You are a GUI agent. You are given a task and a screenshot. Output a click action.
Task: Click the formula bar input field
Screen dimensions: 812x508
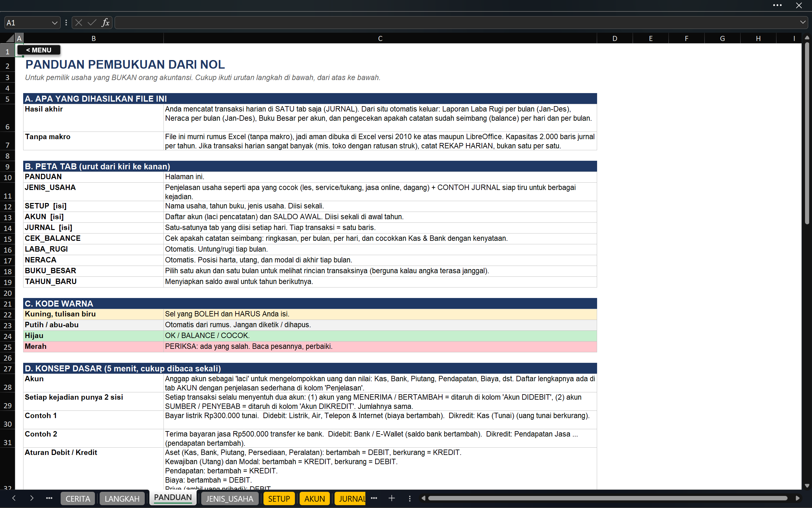coord(456,23)
